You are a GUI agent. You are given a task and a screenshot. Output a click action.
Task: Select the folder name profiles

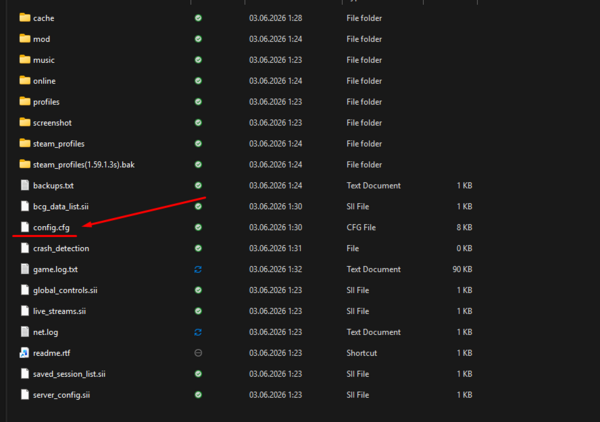click(46, 102)
